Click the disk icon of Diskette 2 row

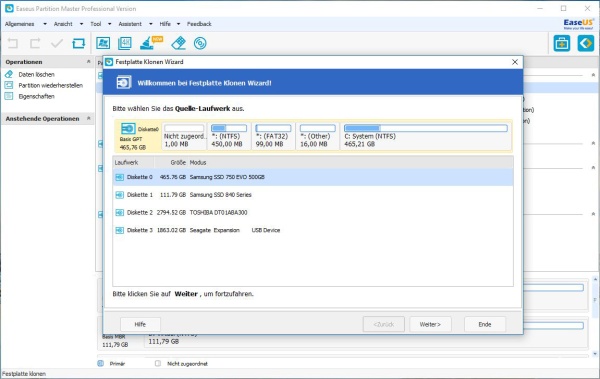tap(119, 212)
